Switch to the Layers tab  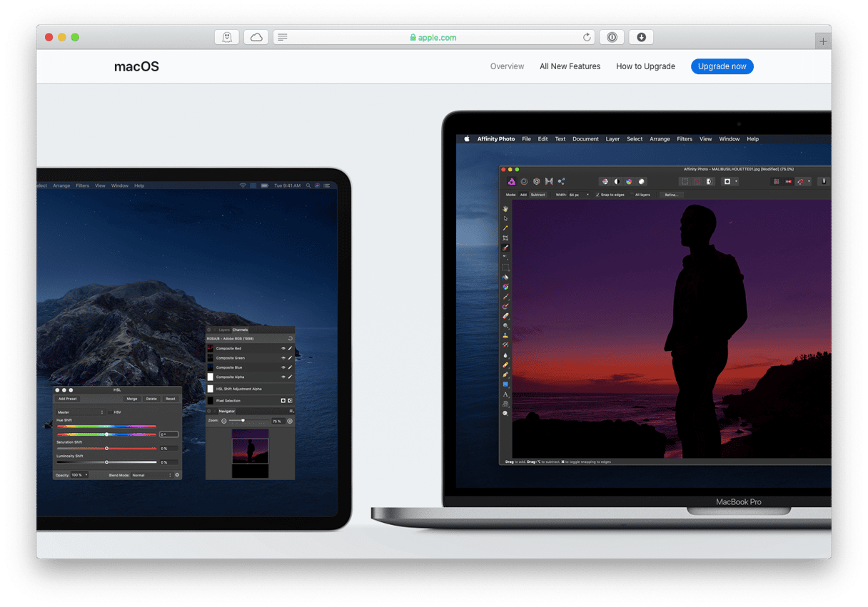pyautogui.click(x=224, y=330)
